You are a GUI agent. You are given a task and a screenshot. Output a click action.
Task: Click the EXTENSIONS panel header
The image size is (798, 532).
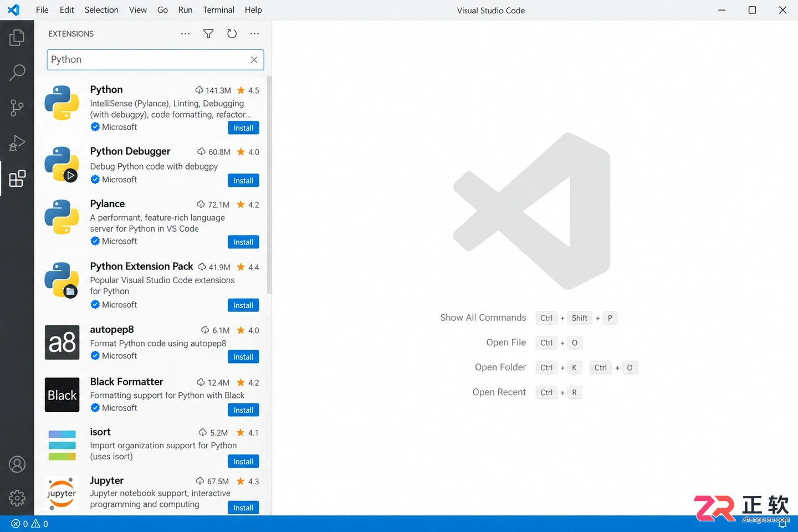click(x=71, y=34)
